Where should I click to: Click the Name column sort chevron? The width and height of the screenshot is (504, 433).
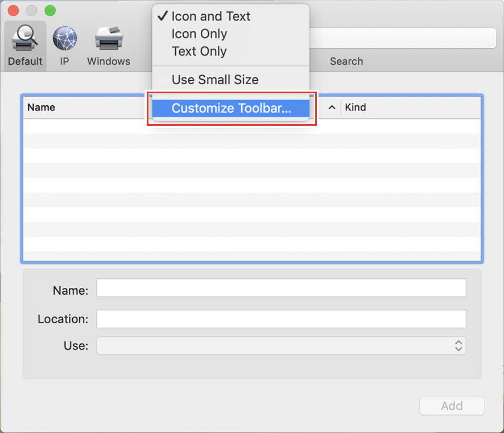332,107
